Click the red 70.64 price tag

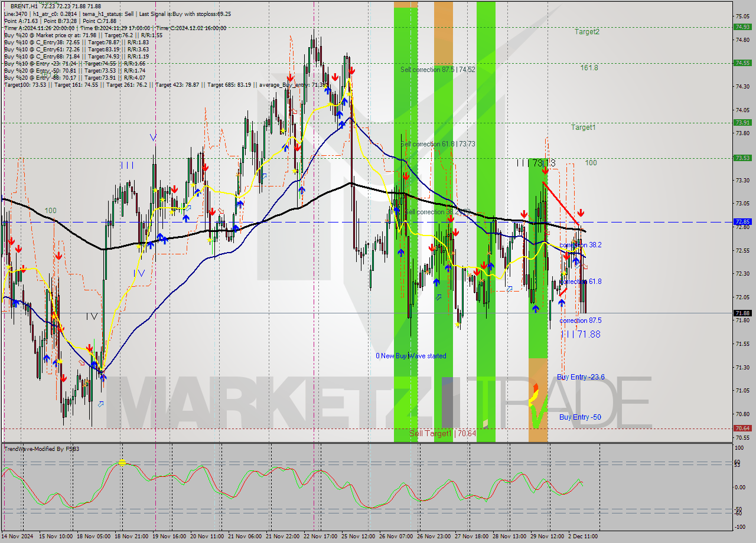[742, 428]
